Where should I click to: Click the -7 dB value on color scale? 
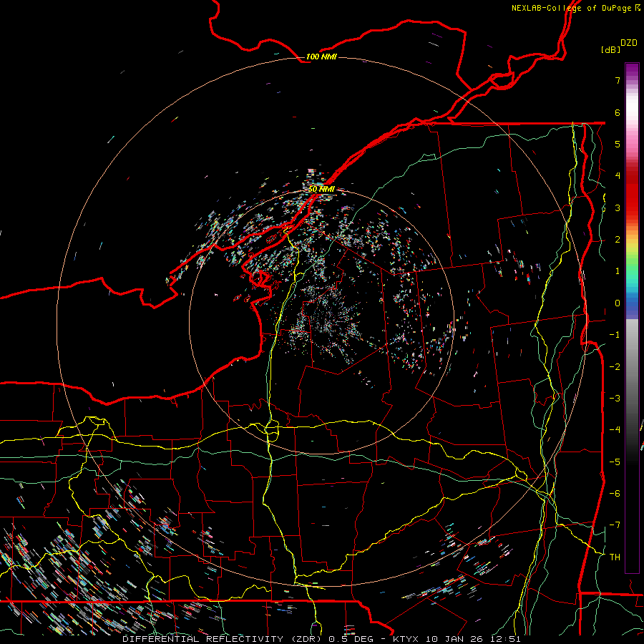click(615, 525)
